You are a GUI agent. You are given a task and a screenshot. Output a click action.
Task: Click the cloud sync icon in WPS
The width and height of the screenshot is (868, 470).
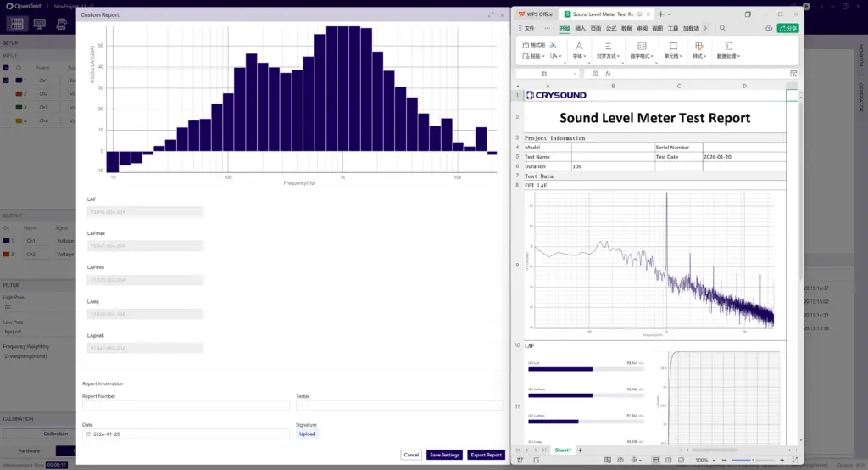[769, 28]
